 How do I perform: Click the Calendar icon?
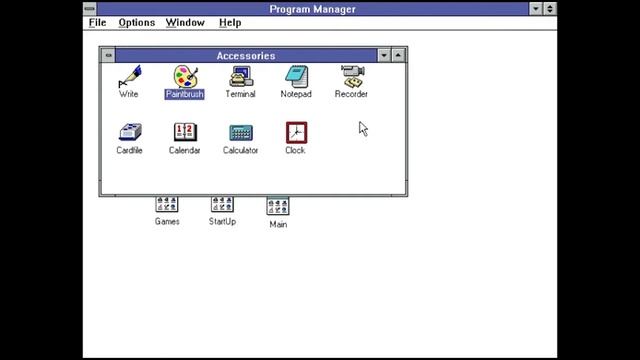[185, 132]
